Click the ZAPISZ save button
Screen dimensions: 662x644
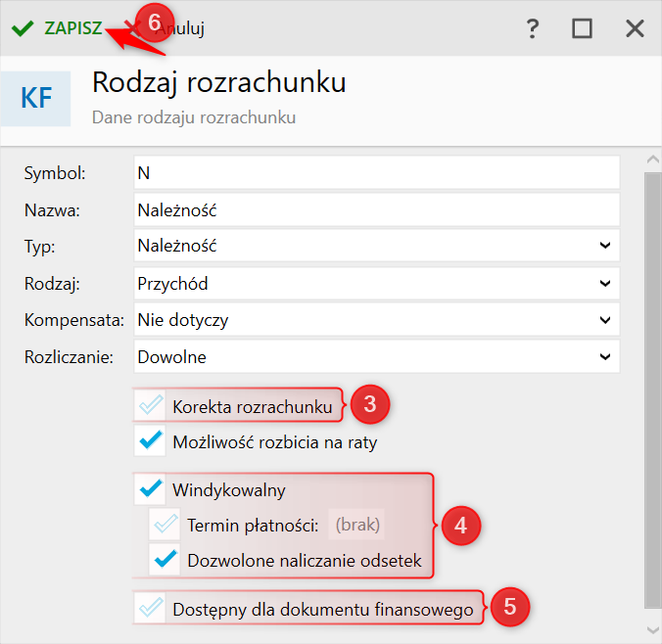[x=57, y=28]
